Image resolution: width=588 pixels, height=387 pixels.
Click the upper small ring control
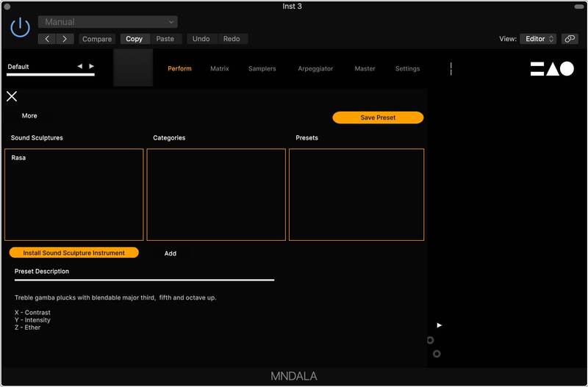click(x=431, y=340)
